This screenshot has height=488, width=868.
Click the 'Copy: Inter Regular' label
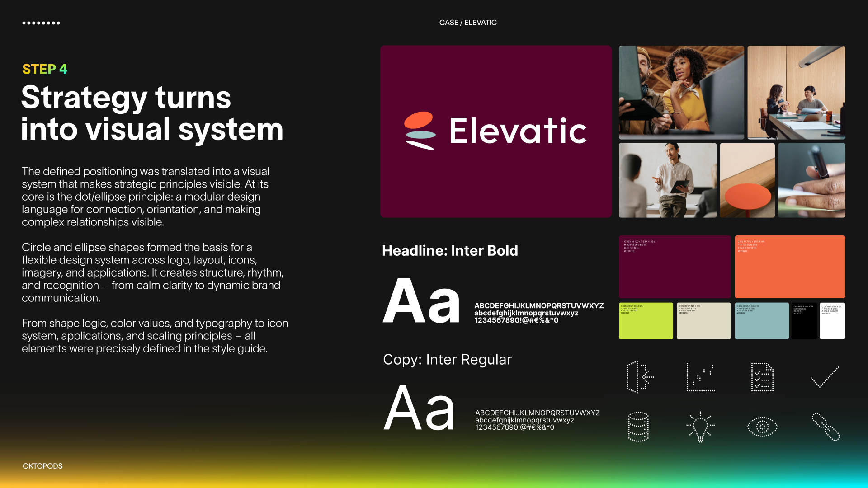(447, 360)
